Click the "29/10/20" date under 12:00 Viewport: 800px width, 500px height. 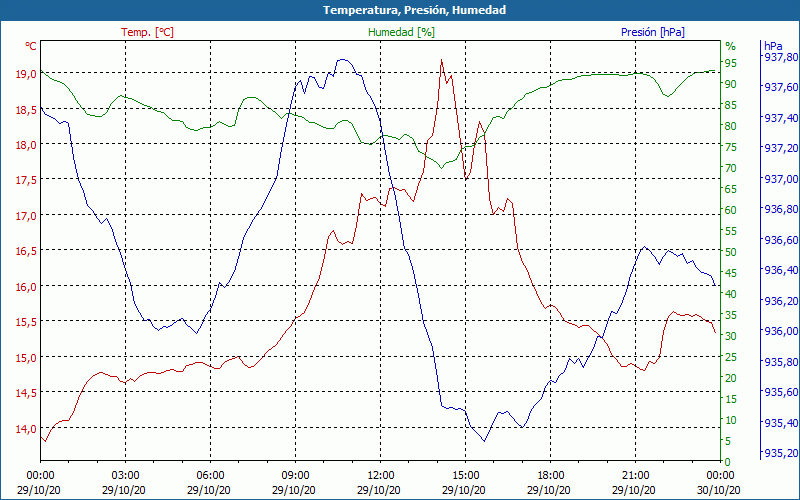[379, 490]
